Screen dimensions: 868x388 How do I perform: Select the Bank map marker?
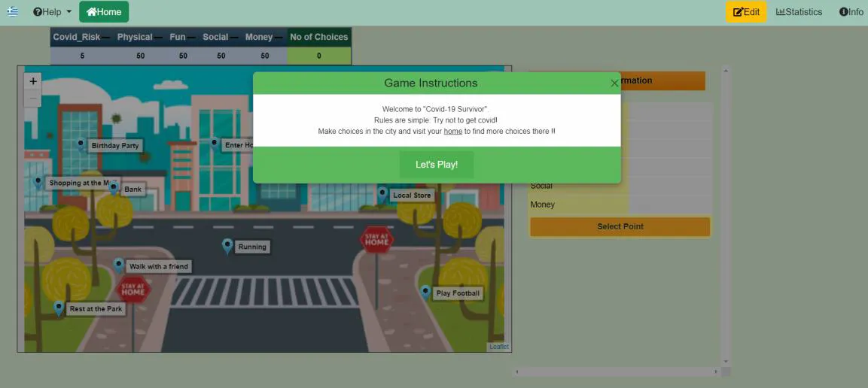114,188
